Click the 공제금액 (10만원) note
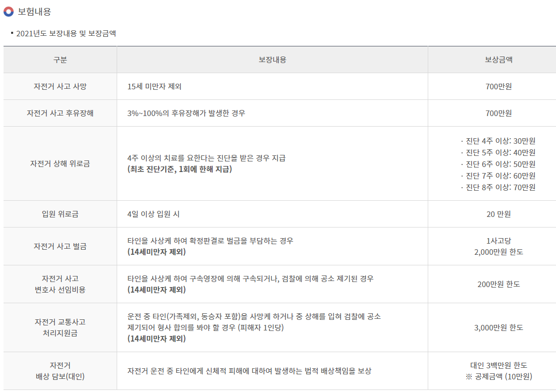 click(x=498, y=376)
